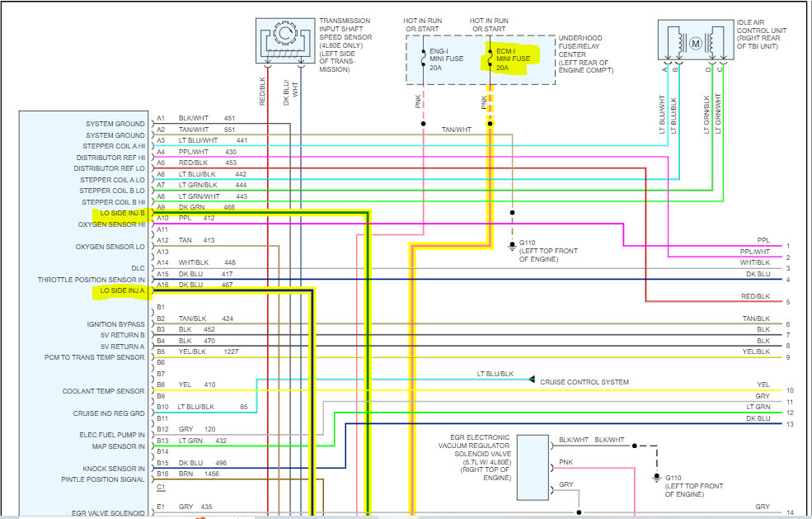Image resolution: width=812 pixels, height=519 pixels.
Task: Click the RED/BLK continuation label at number 5
Action: [x=756, y=296]
